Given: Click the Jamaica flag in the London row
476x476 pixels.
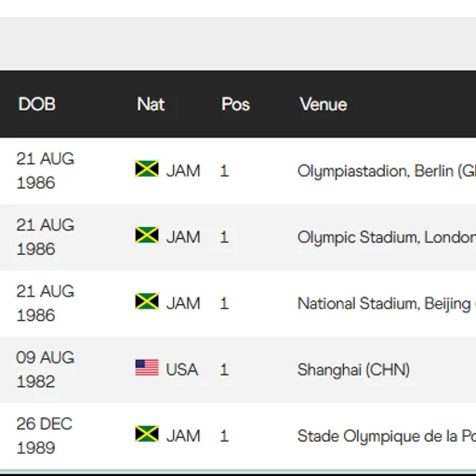Looking at the screenshot, I should click(147, 235).
